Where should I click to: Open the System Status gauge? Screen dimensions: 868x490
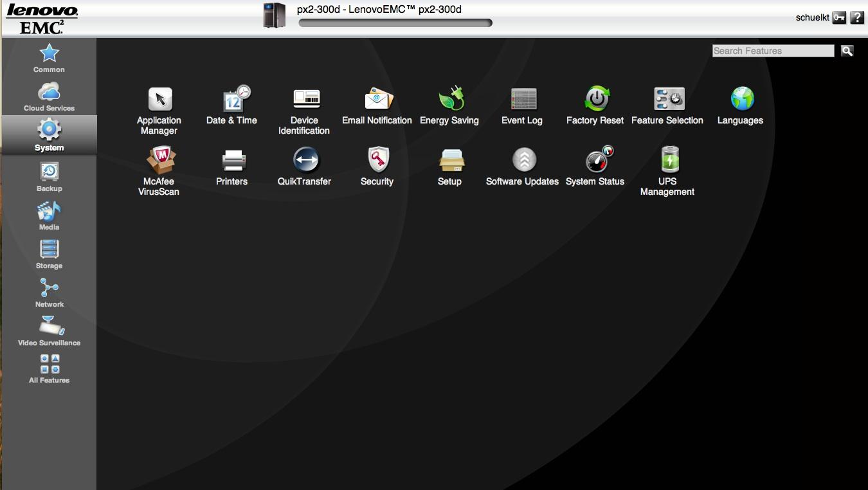click(595, 161)
